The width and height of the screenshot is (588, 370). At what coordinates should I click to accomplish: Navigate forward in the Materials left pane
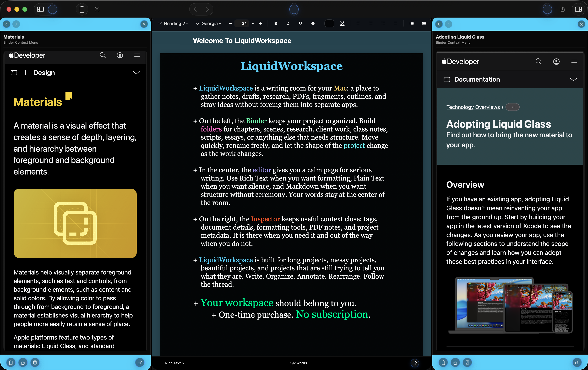[16, 24]
